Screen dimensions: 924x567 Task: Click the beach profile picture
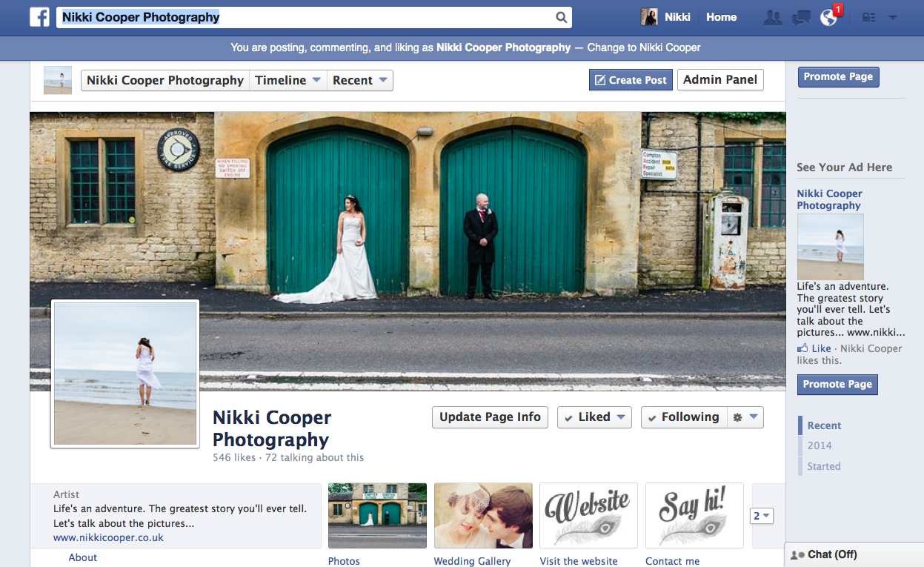point(125,374)
